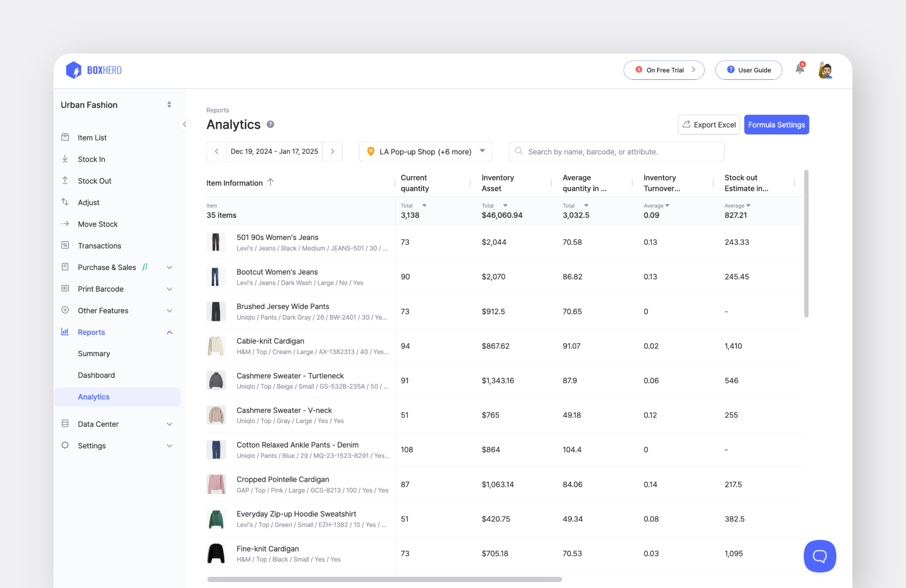Click the search bar for items
The height and width of the screenshot is (588, 906).
tap(616, 152)
